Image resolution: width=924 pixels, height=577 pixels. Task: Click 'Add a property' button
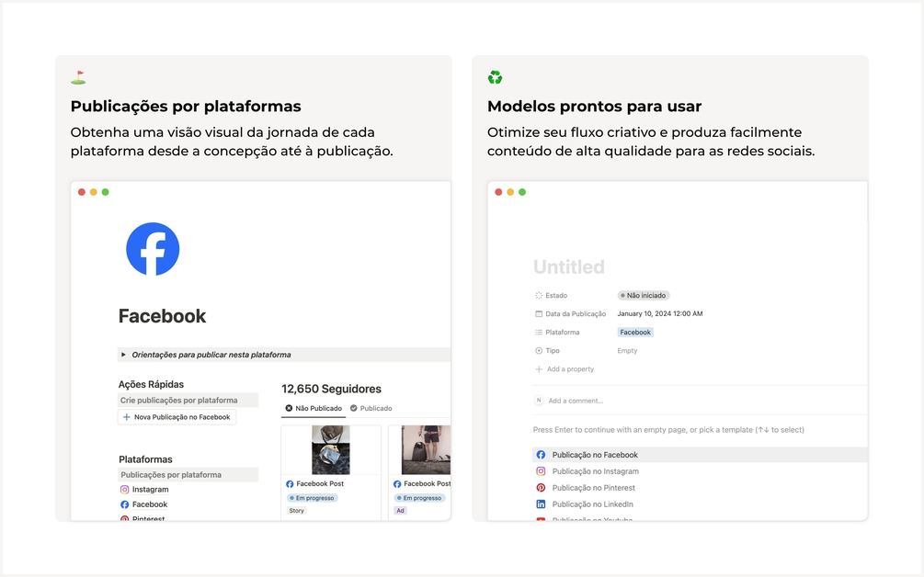pos(565,369)
